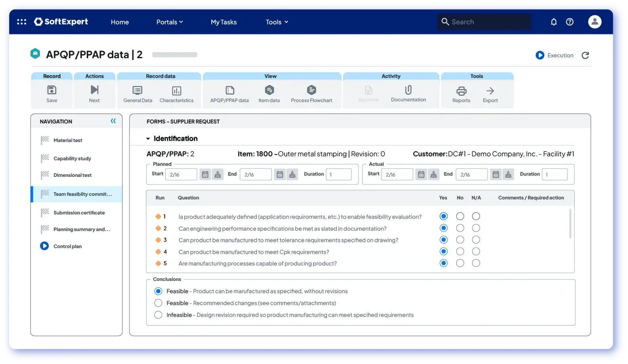
Task: Select N/A for question 3
Action: click(x=476, y=240)
